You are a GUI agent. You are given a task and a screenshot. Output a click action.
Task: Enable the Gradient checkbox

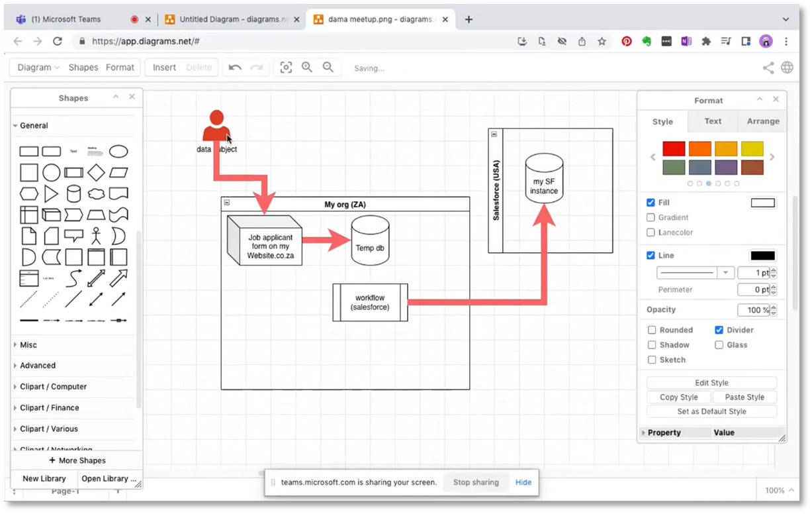pos(651,218)
